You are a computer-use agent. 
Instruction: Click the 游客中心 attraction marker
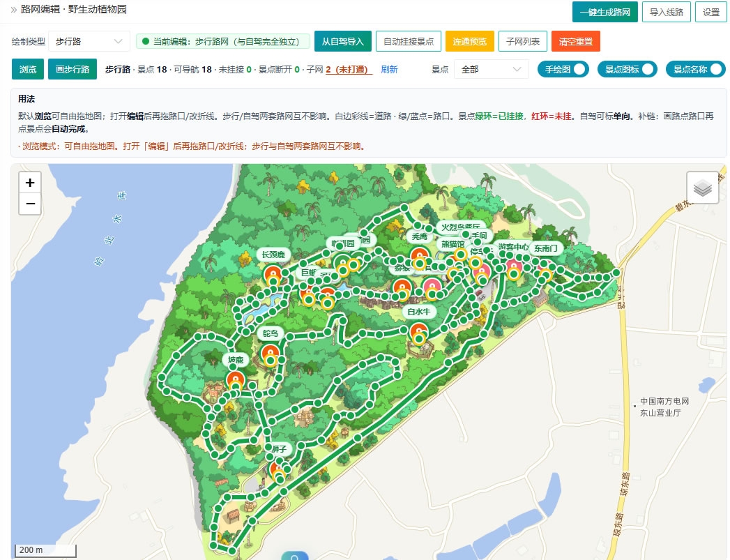[514, 267]
